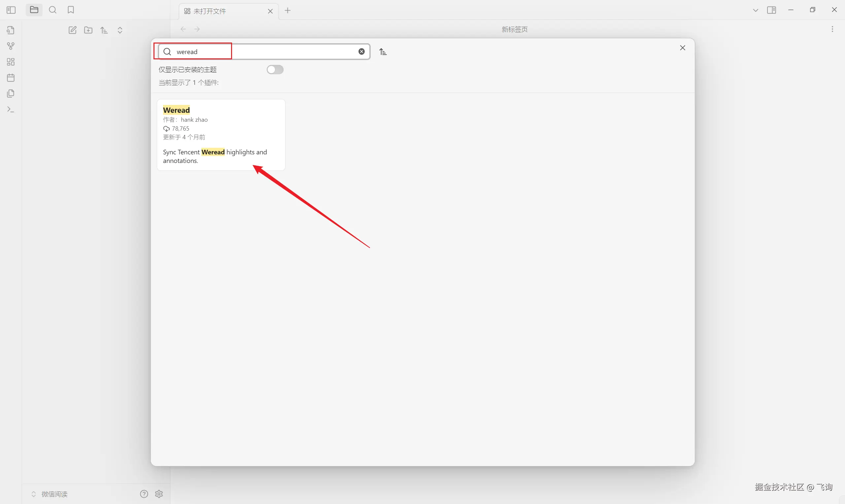Image resolution: width=845 pixels, height=504 pixels.
Task: Open the sort order menu in plugin browser
Action: (383, 52)
